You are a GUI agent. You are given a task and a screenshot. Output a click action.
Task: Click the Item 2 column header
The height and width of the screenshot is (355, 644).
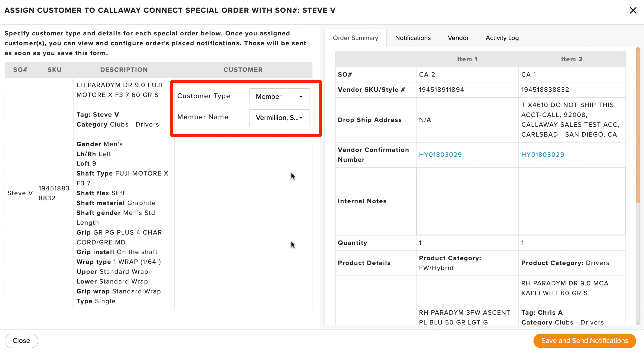tap(572, 59)
